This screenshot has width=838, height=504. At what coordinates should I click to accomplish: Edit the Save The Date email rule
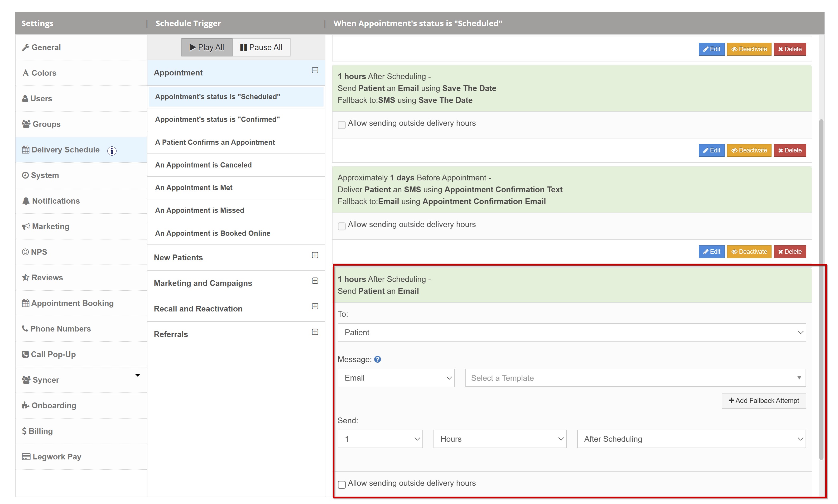(711, 150)
